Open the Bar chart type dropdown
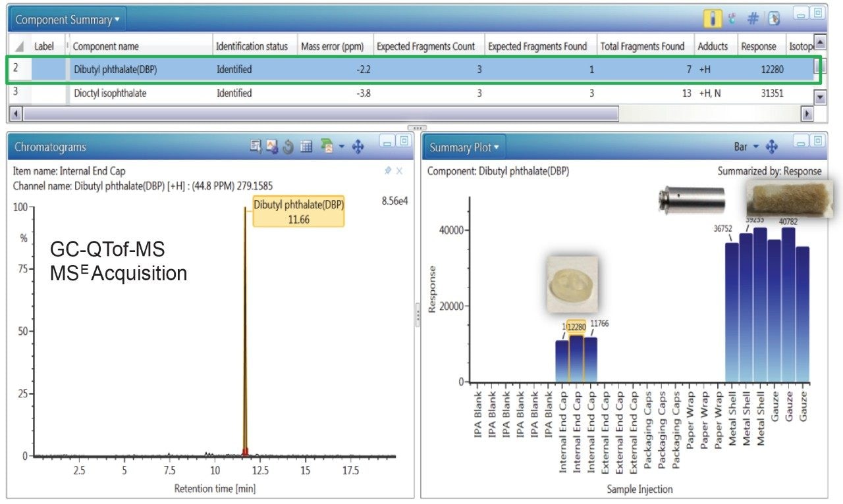This screenshot has width=843, height=504. (x=746, y=147)
